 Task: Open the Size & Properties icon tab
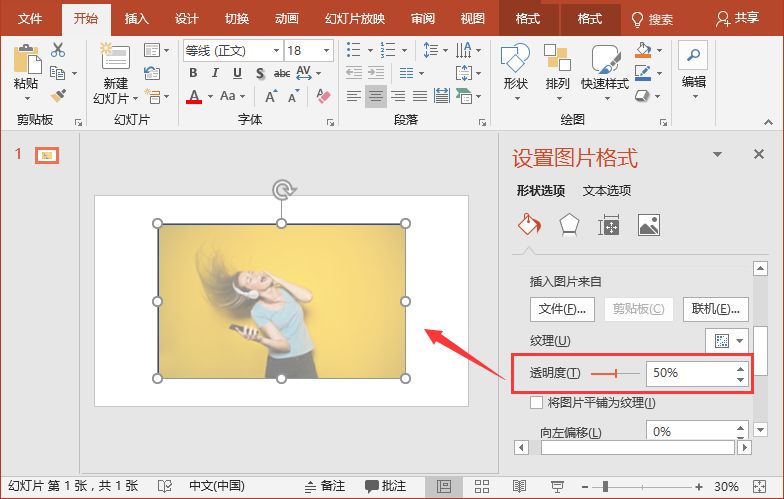tap(608, 226)
